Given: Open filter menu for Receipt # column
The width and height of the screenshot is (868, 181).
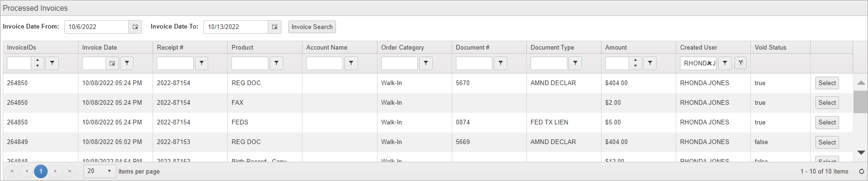Looking at the screenshot, I should (x=202, y=63).
